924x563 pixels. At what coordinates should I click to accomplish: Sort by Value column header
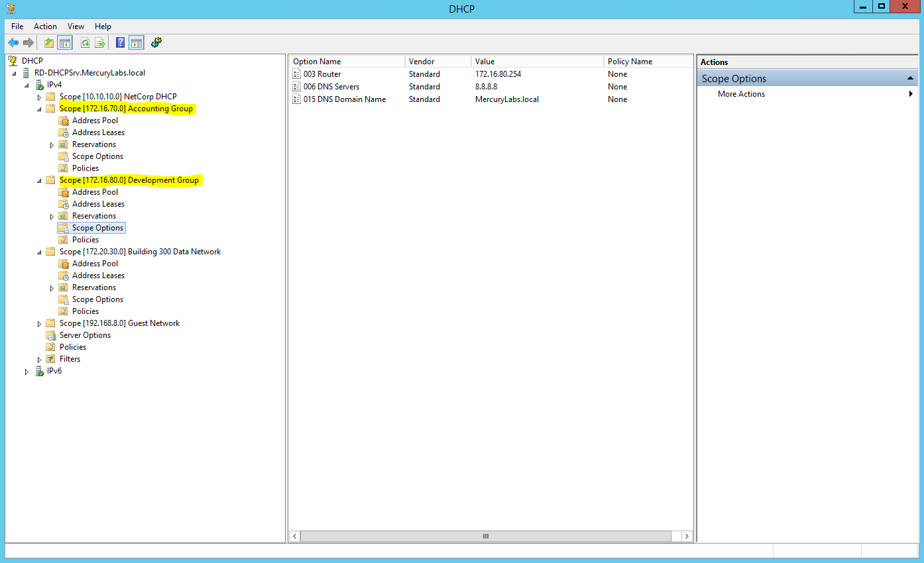(538, 62)
